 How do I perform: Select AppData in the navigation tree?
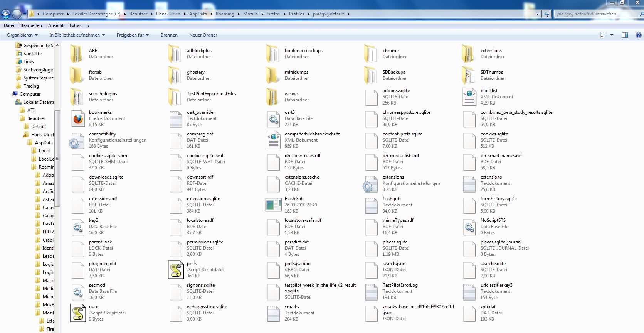click(x=44, y=143)
